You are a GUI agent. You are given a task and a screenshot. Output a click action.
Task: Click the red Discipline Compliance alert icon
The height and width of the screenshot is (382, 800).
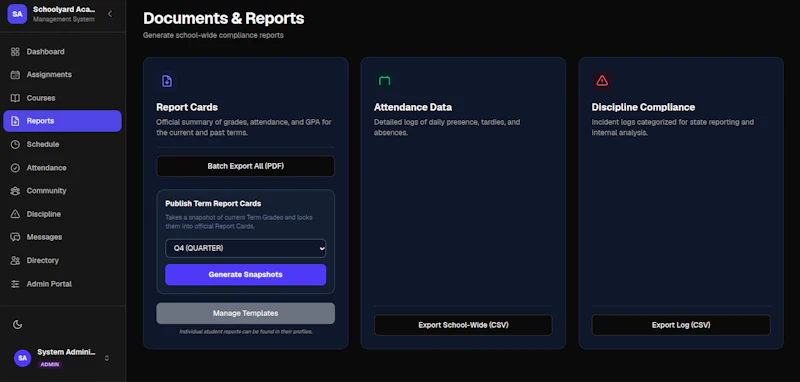(x=602, y=81)
